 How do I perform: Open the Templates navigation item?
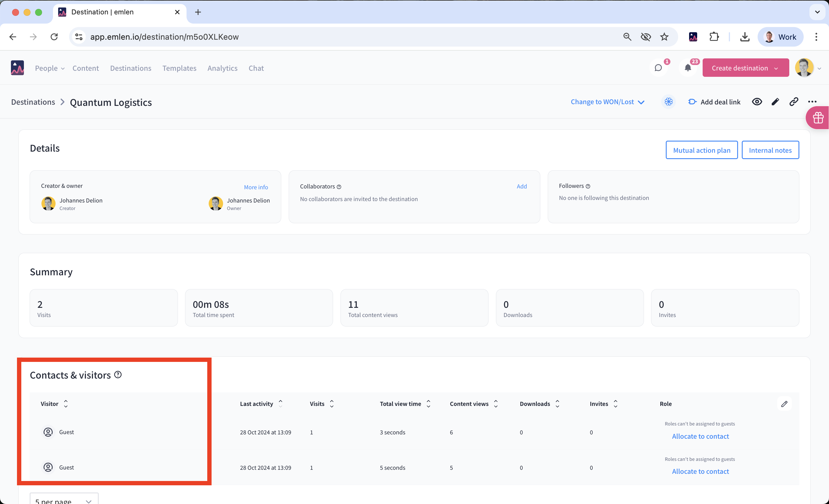point(179,68)
